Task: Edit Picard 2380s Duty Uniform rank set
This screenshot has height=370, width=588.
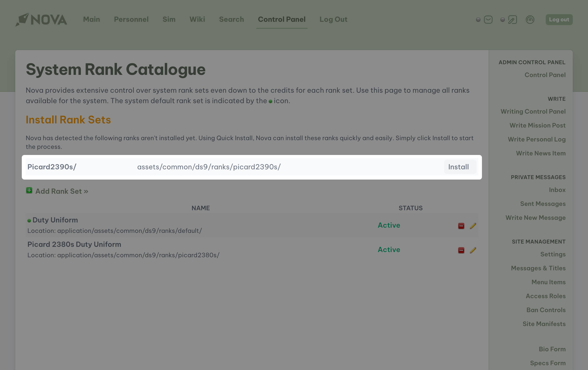Action: pos(473,250)
